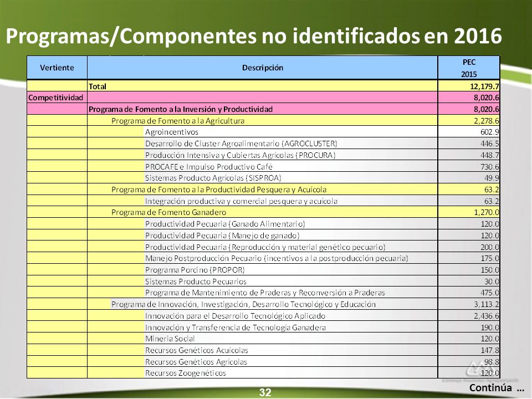This screenshot has width=532, height=399.
Task: Click the value 1,270.0
Action: [487, 212]
